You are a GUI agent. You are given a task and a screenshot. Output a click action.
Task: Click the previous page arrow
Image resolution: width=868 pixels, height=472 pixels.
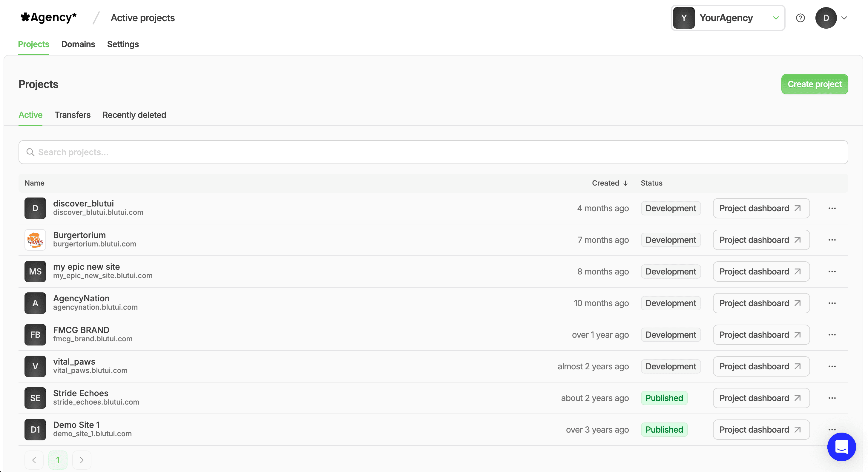(34, 459)
